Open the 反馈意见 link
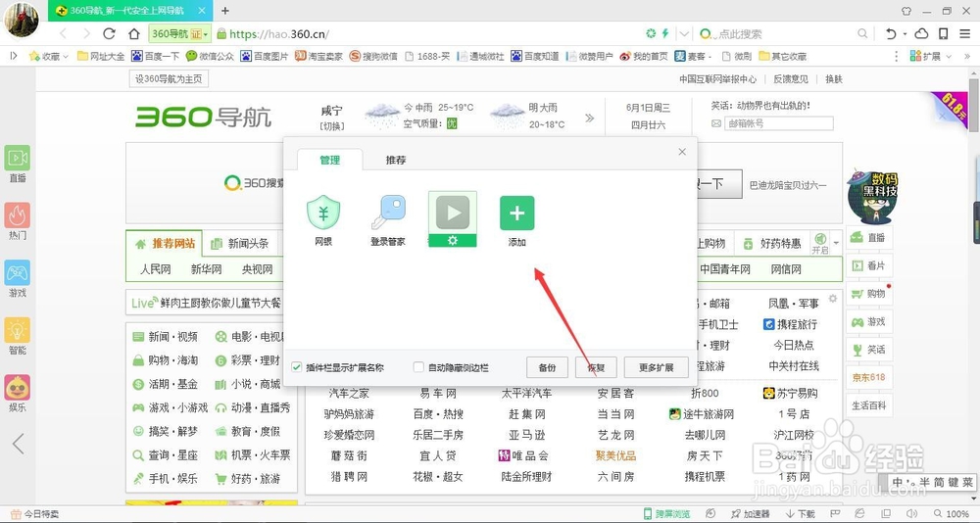This screenshot has height=523, width=980. pos(791,78)
